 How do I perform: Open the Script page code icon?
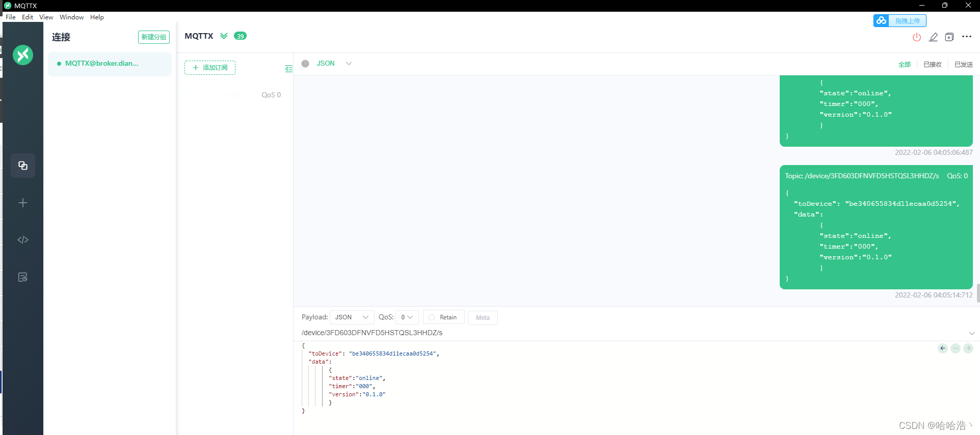pos(23,240)
